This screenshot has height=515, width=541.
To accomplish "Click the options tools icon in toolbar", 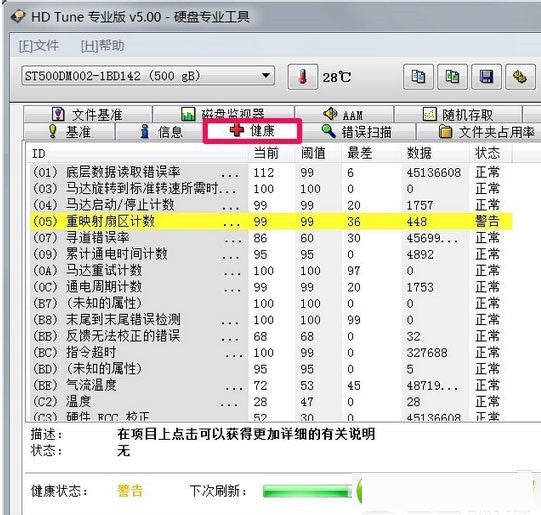I will [520, 77].
